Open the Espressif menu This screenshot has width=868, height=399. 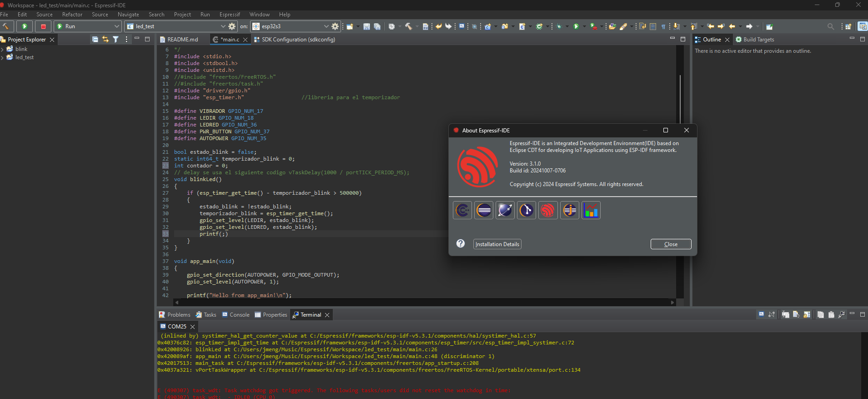(x=230, y=15)
